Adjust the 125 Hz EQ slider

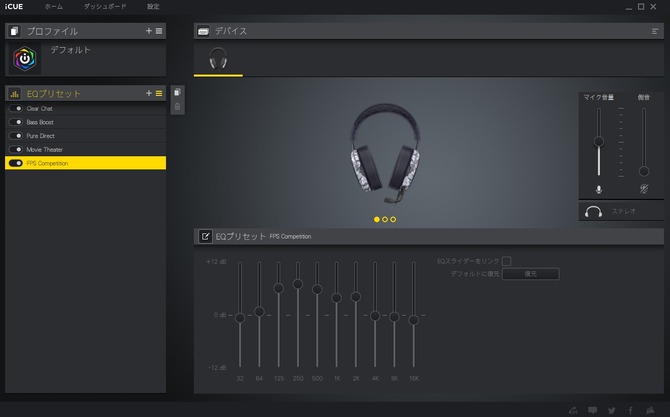(x=279, y=288)
